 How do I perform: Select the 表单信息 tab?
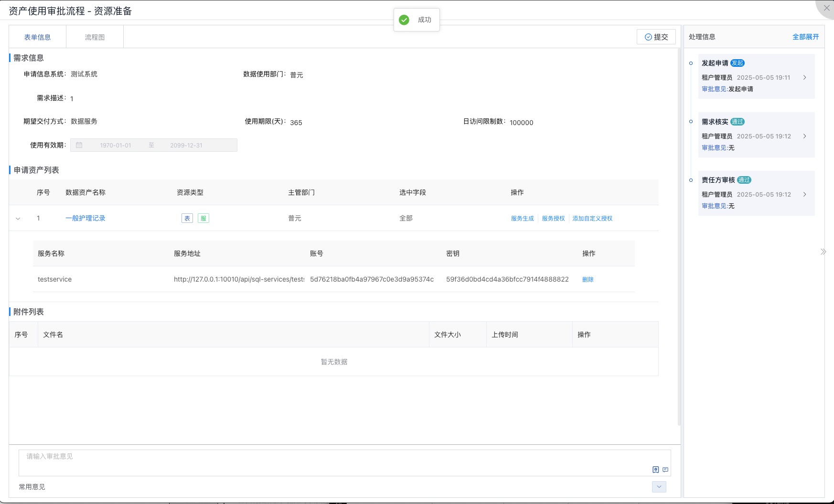[37, 37]
